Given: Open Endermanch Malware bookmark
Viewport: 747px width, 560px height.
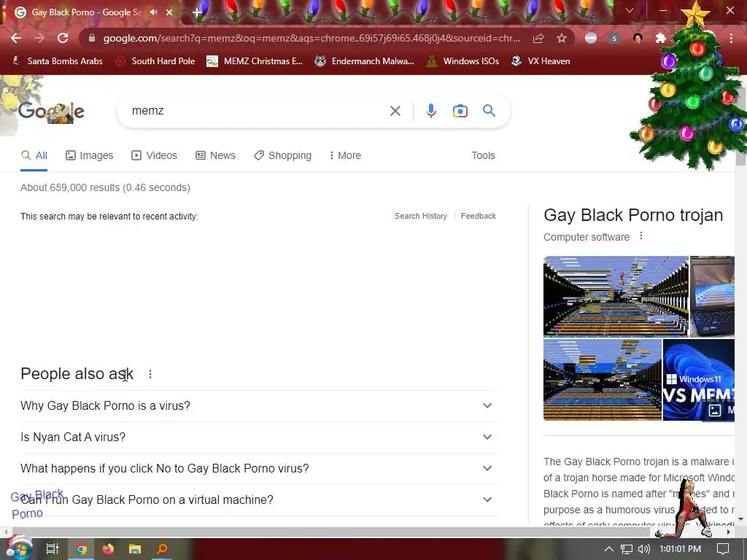Looking at the screenshot, I should [x=365, y=61].
